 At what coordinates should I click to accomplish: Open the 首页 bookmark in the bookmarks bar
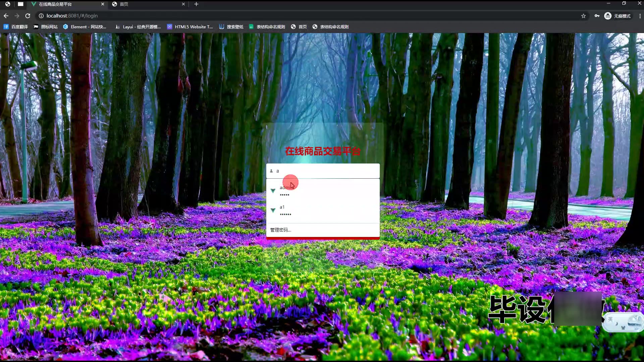(x=299, y=27)
